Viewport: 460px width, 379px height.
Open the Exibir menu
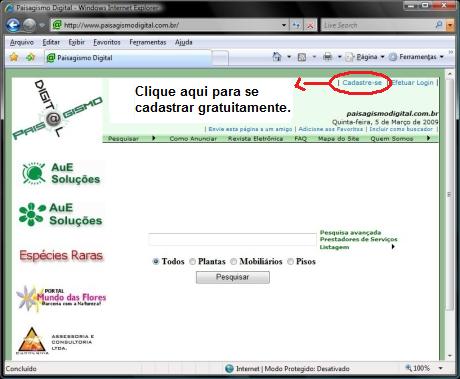click(x=76, y=42)
